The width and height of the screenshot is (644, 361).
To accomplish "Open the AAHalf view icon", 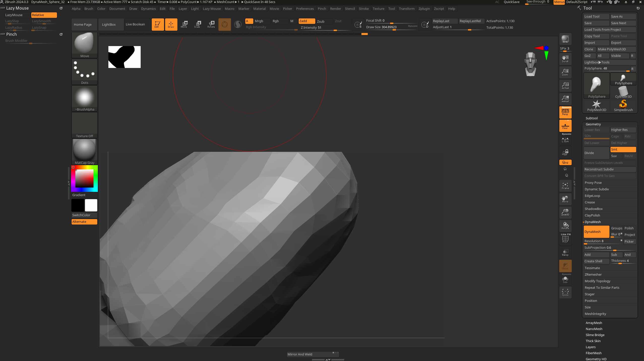I will (x=565, y=99).
